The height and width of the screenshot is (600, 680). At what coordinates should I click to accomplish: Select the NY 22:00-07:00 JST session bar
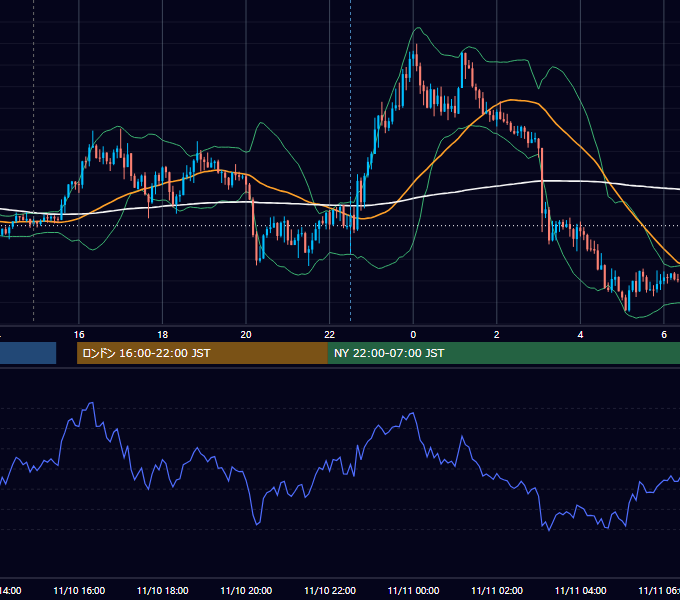point(503,353)
